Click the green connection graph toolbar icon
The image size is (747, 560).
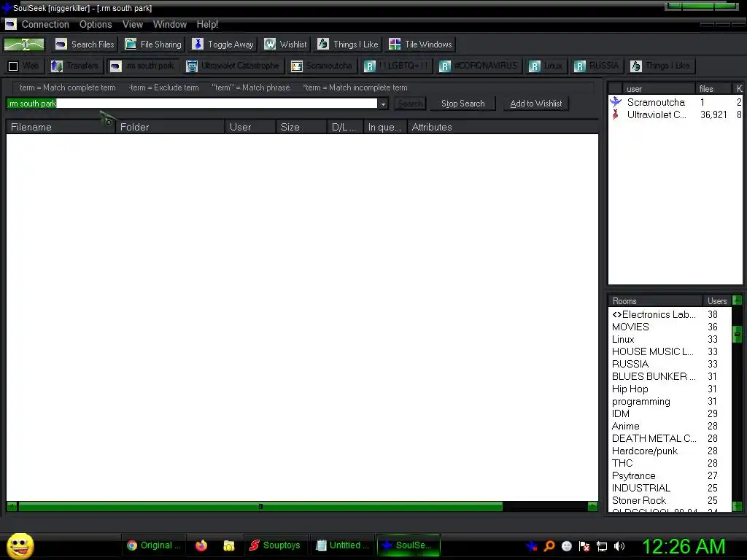coord(24,44)
